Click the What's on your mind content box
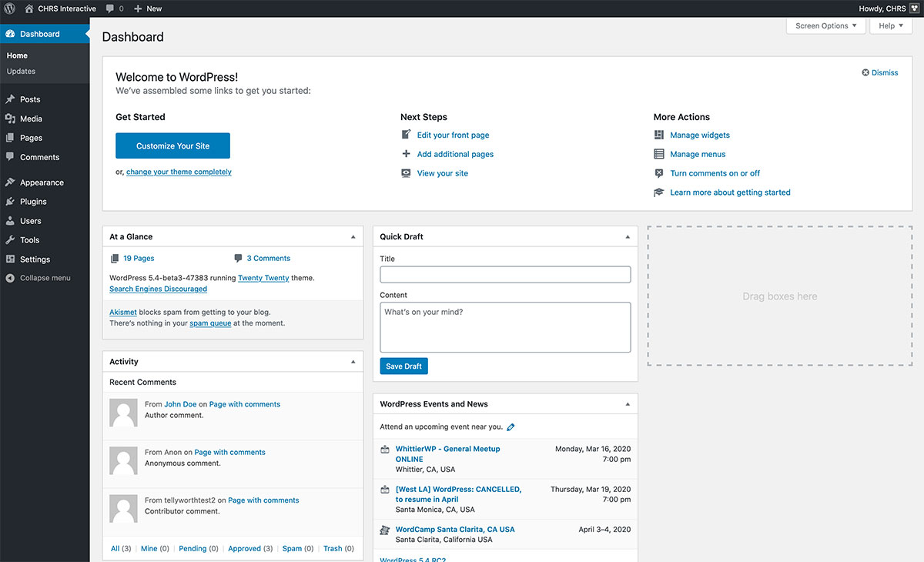This screenshot has width=924, height=562. [505, 327]
